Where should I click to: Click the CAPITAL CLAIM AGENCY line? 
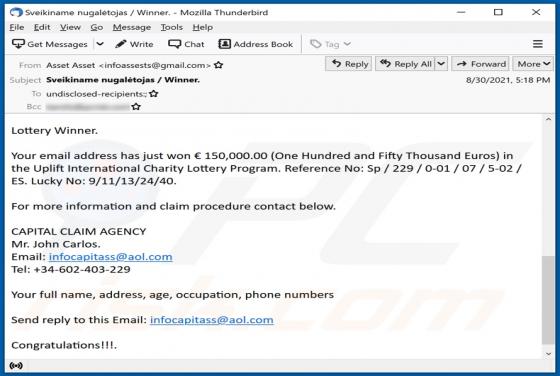(x=79, y=231)
